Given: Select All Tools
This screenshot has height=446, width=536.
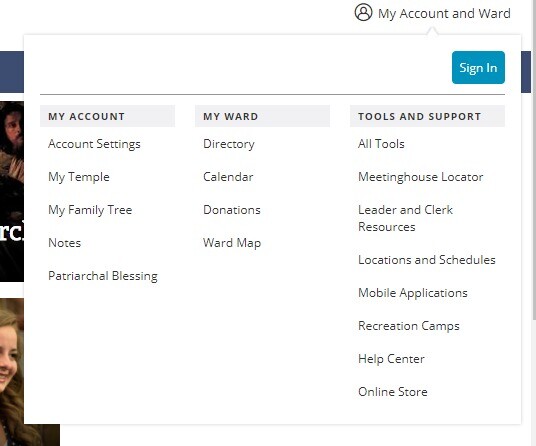Looking at the screenshot, I should [381, 144].
